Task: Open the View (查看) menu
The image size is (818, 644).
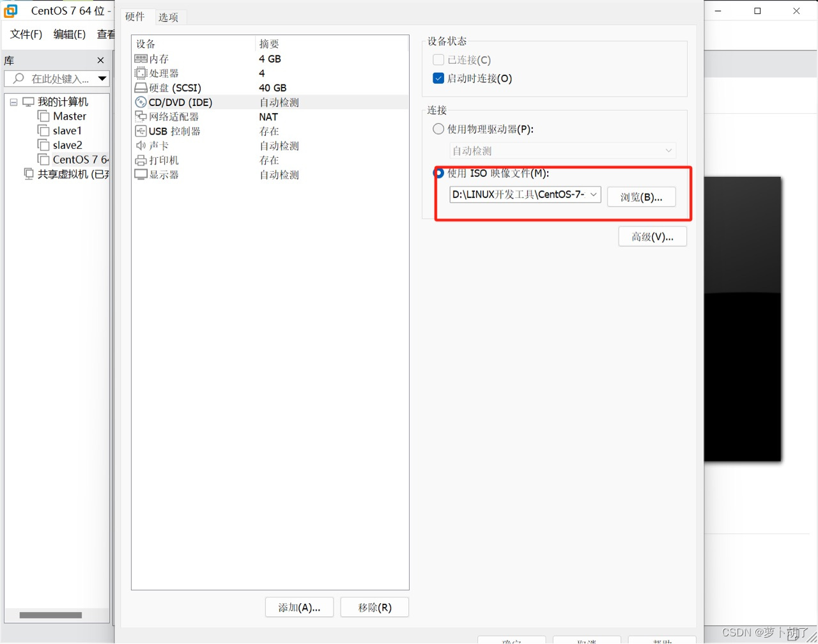Action: coord(105,34)
